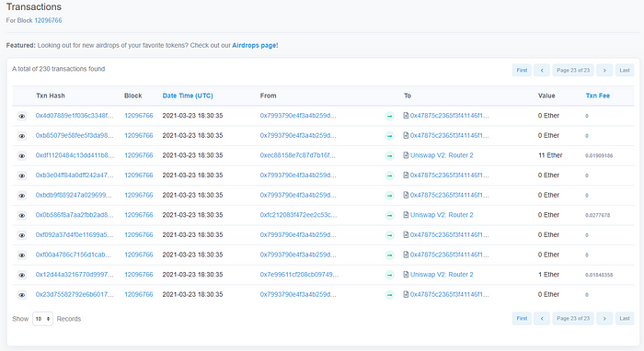Click green arrow icon in 11 Ether row
Image resolution: width=644 pixels, height=351 pixels.
389,156
